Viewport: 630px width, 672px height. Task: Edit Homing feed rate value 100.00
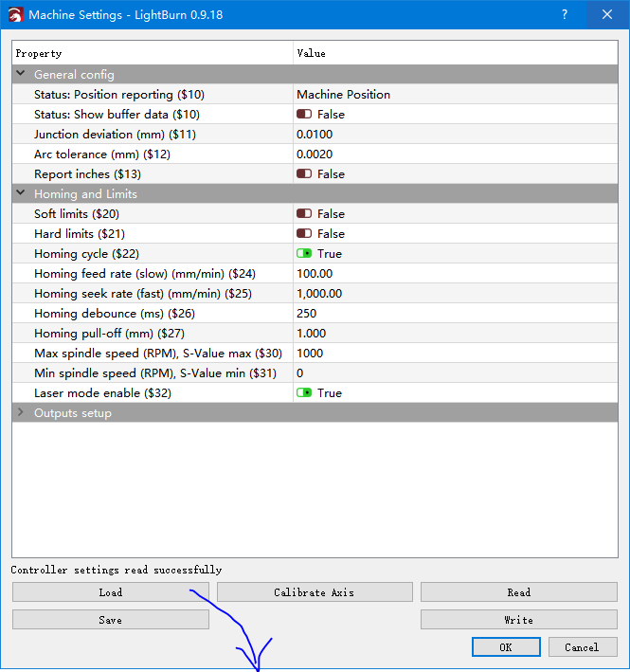[x=315, y=273]
